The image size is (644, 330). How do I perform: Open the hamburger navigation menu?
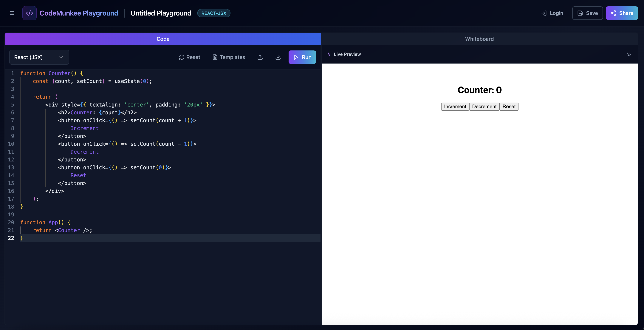12,13
